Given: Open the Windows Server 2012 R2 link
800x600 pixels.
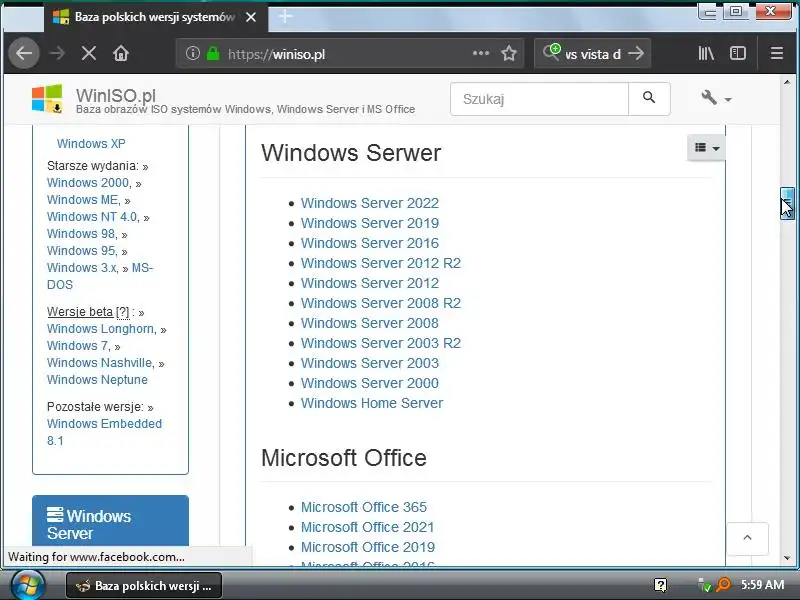Looking at the screenshot, I should tap(381, 263).
